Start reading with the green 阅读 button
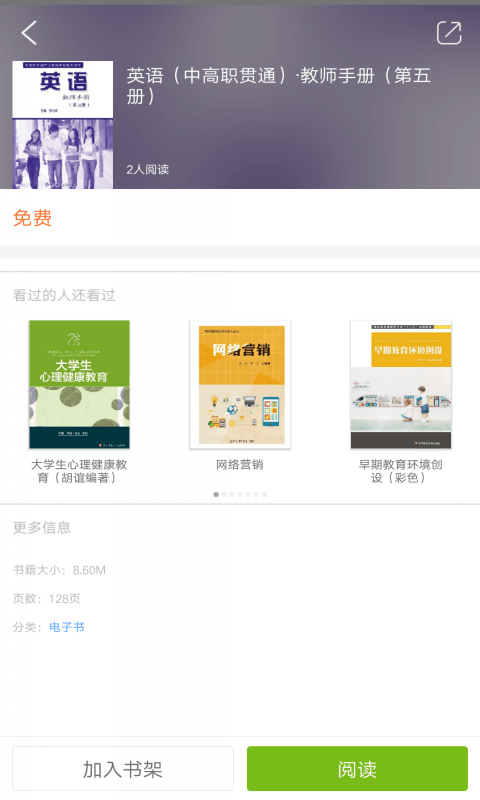The height and width of the screenshot is (800, 480). pos(357,769)
